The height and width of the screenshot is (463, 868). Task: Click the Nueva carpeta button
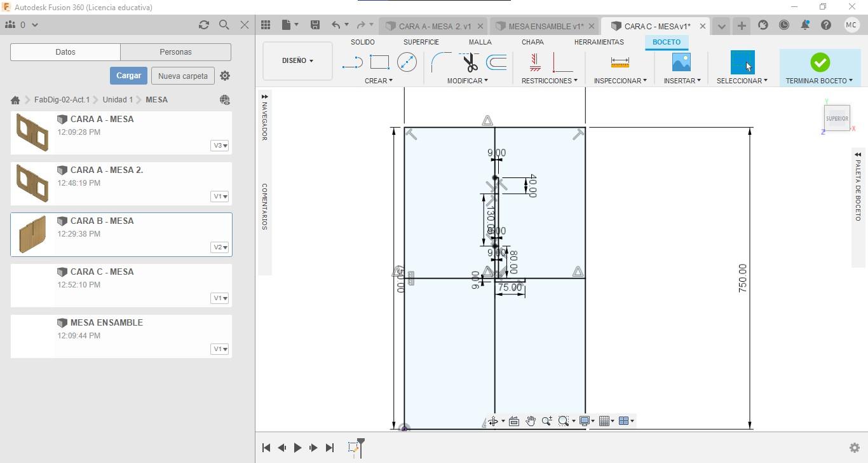click(182, 76)
